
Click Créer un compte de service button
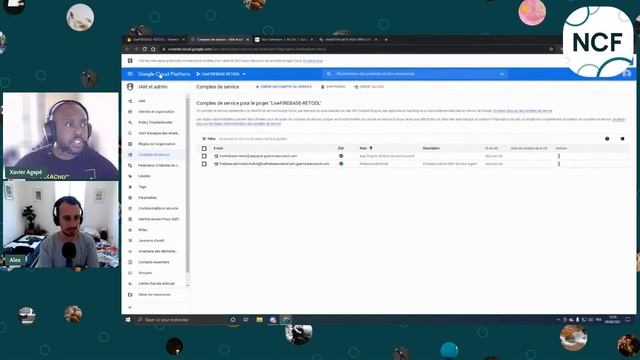283,87
